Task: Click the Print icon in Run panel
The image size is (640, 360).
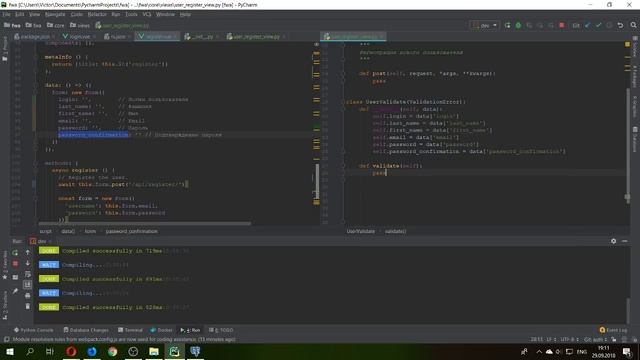Action: tap(28, 296)
